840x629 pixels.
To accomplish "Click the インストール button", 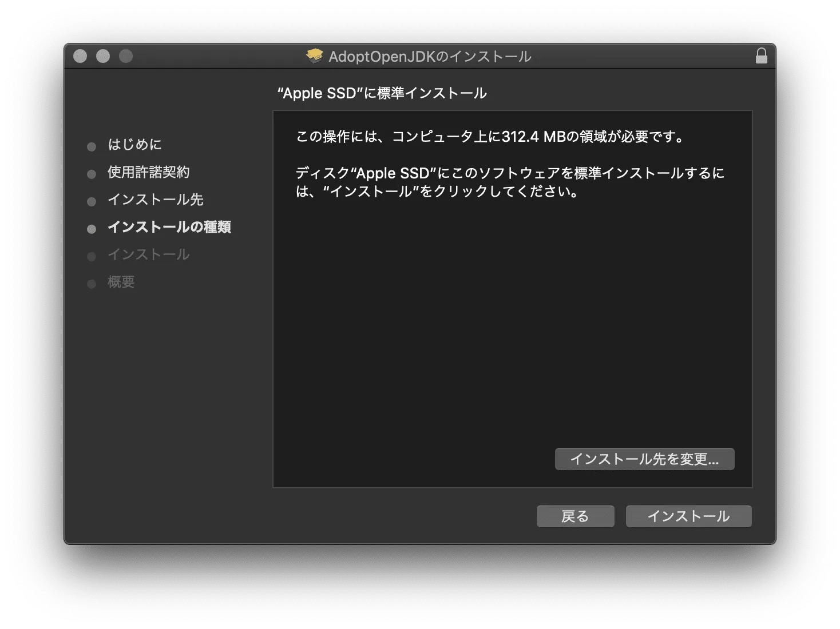I will pos(688,516).
